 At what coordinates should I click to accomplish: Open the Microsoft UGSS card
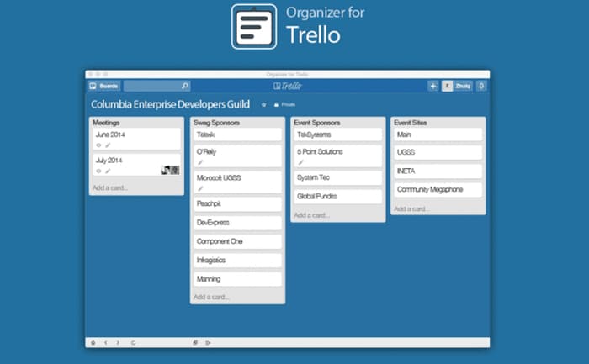(x=237, y=182)
